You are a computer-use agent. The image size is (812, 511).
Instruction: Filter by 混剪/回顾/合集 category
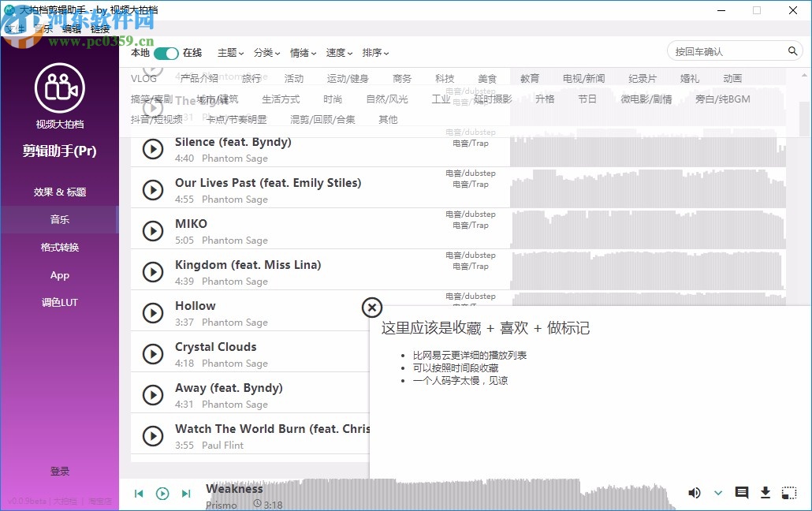click(x=322, y=120)
